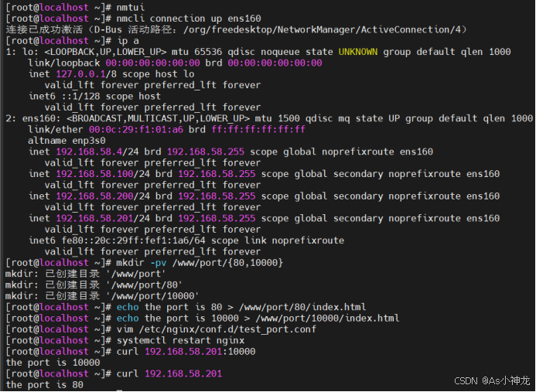Click the 'mtu 1500' text

point(278,118)
